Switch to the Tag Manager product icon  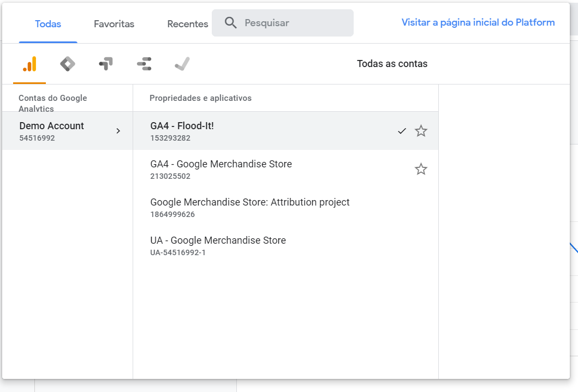click(68, 64)
